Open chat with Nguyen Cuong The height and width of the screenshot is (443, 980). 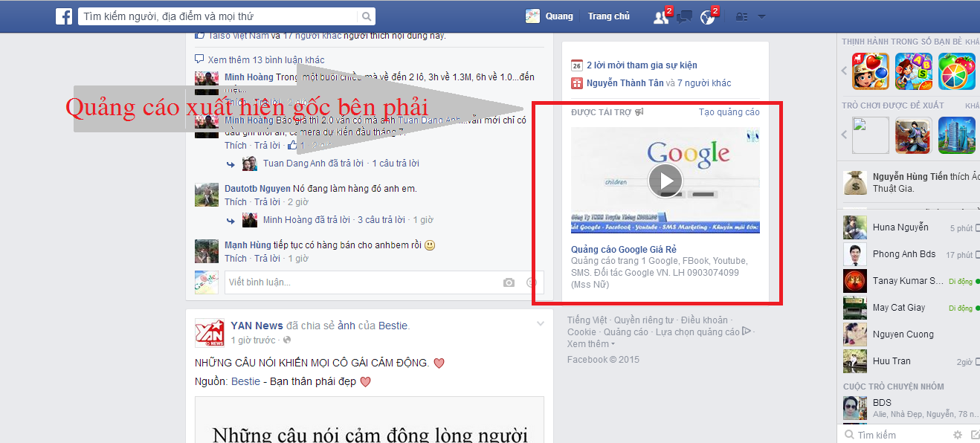click(912, 334)
